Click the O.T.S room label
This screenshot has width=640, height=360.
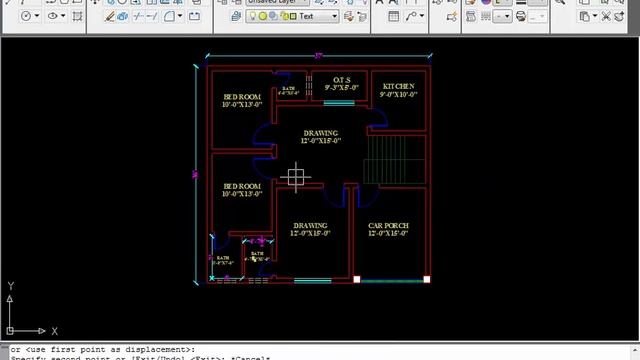point(342,80)
